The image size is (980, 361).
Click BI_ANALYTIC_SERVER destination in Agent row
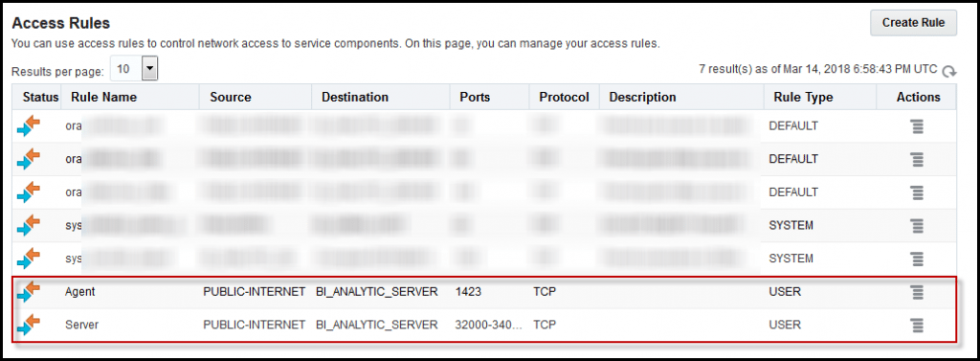[377, 291]
